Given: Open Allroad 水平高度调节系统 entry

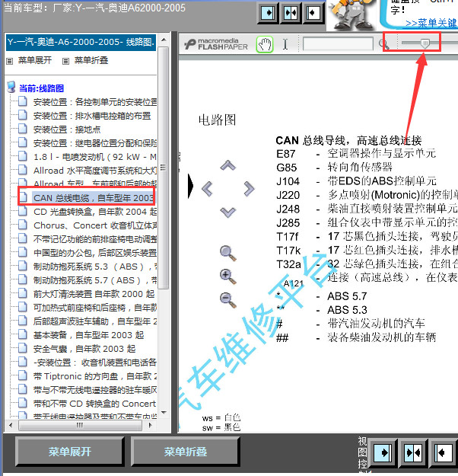Looking at the screenshot, I should tap(95, 171).
